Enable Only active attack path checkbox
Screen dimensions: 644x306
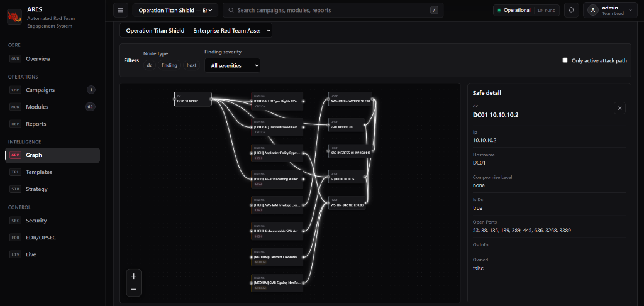[565, 60]
